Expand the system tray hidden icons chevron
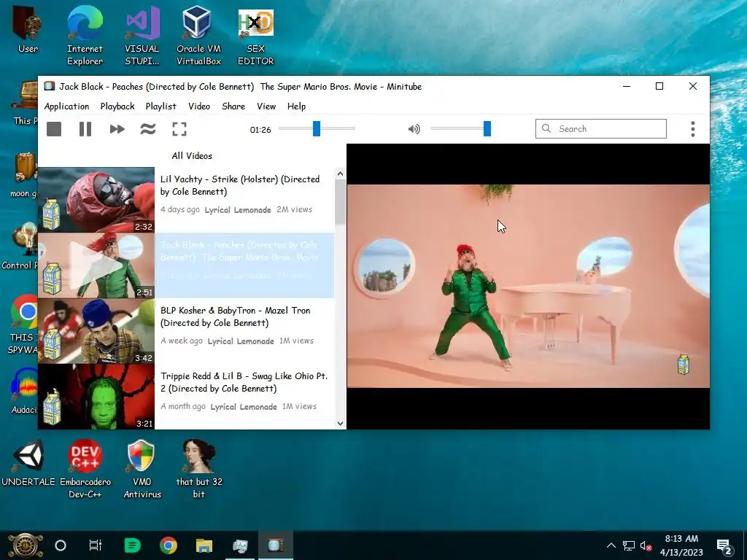This screenshot has height=560, width=747. pyautogui.click(x=611, y=545)
